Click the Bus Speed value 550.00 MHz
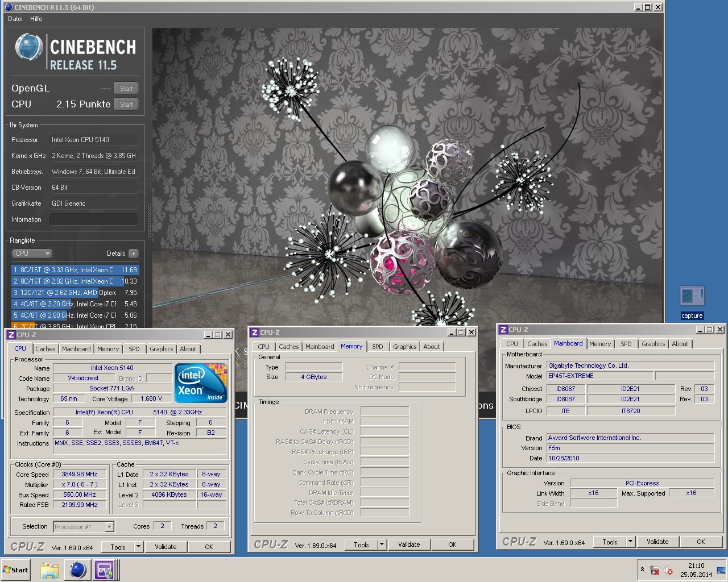This screenshot has width=728, height=582. click(80, 494)
